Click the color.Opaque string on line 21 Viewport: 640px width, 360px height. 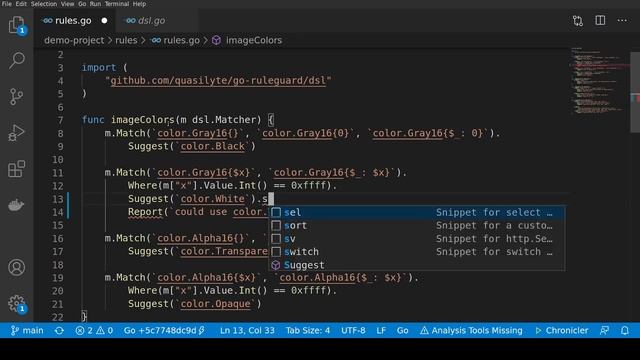(215, 304)
